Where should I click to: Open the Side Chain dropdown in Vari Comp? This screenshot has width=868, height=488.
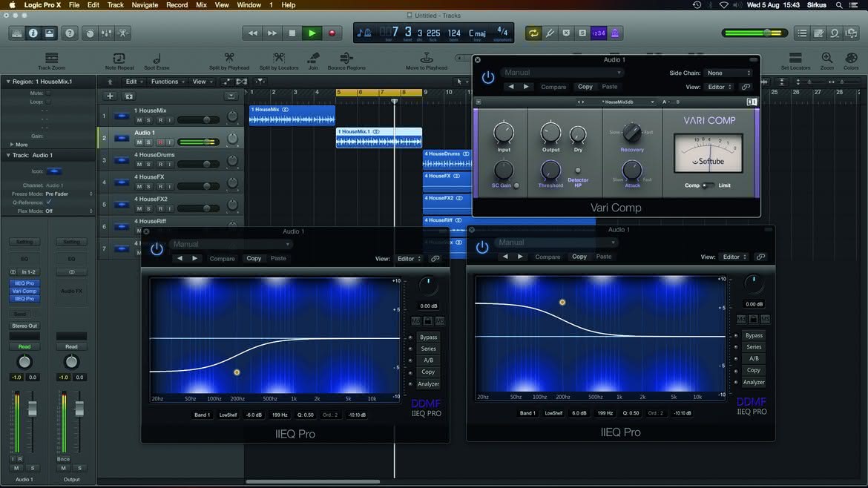coord(729,73)
